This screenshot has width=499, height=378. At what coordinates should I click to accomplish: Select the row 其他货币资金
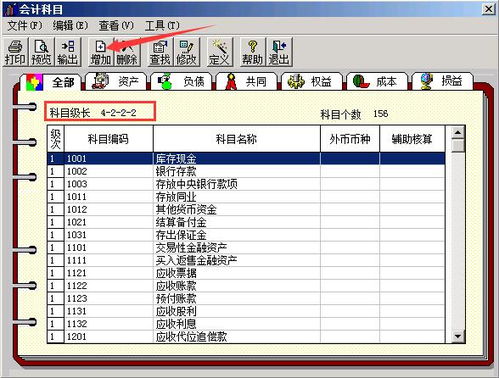(x=246, y=209)
